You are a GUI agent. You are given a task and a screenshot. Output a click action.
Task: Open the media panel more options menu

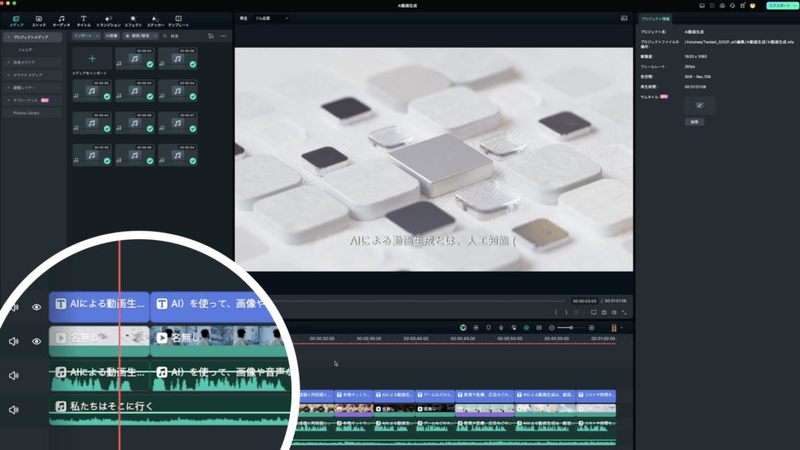point(223,36)
